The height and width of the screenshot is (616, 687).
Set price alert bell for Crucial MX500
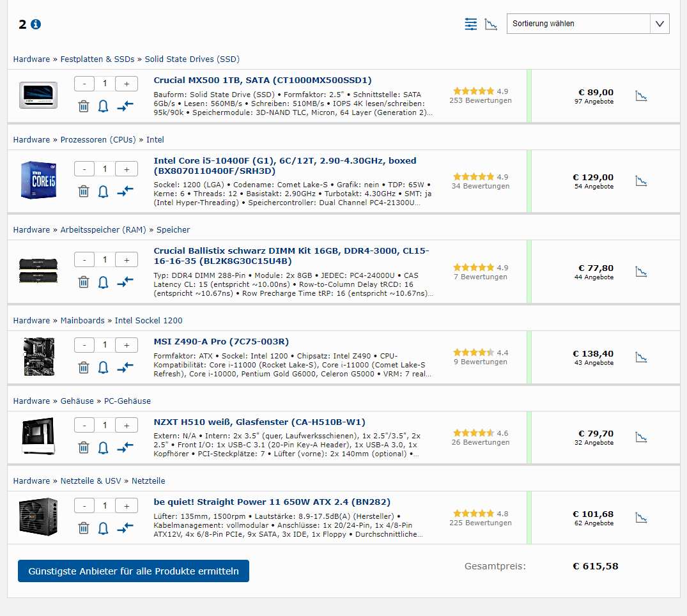[103, 106]
